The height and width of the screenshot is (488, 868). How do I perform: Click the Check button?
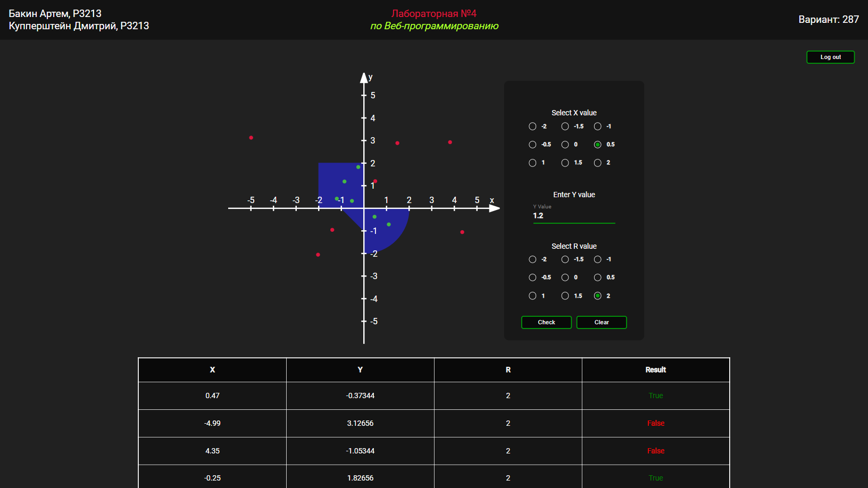546,322
